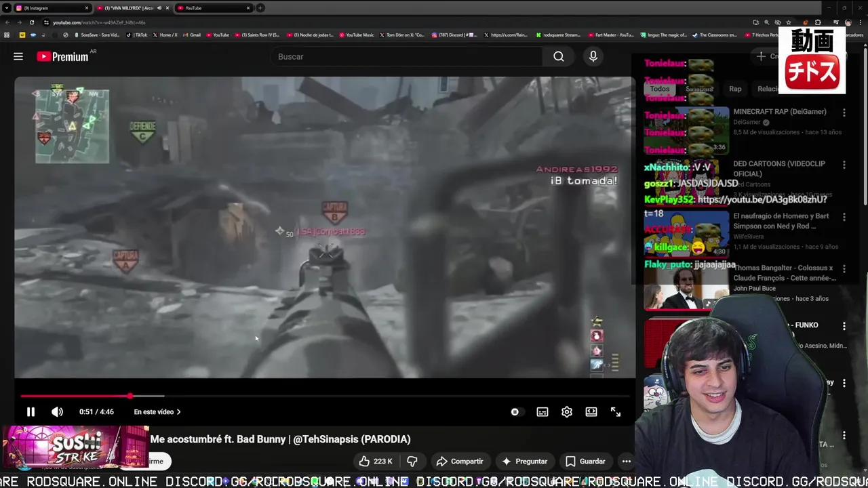Click the Preguntar button

tap(524, 462)
